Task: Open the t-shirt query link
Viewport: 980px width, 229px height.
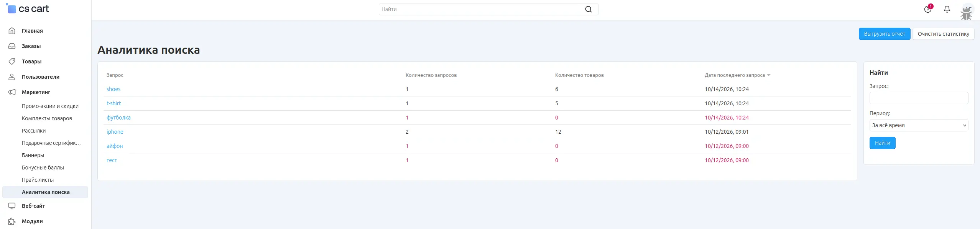Action: click(113, 103)
